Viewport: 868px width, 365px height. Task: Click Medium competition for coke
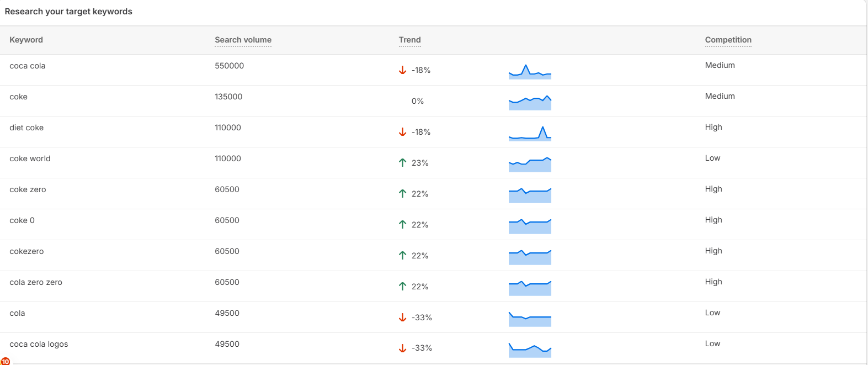(720, 96)
